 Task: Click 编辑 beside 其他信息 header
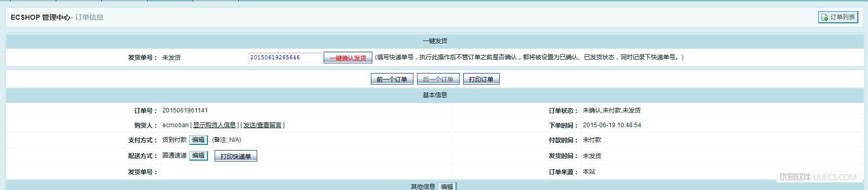point(447,186)
